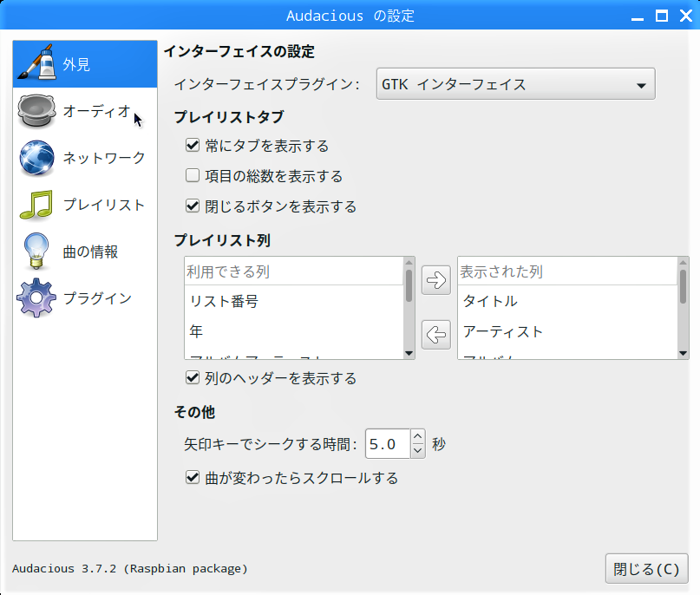Image resolution: width=700 pixels, height=595 pixels.
Task: Click available columns scrollbar down arrow
Action: point(409,354)
